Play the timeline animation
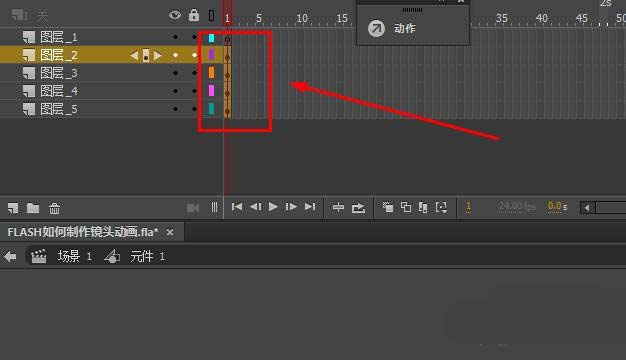The image size is (626, 360). pyautogui.click(x=273, y=207)
